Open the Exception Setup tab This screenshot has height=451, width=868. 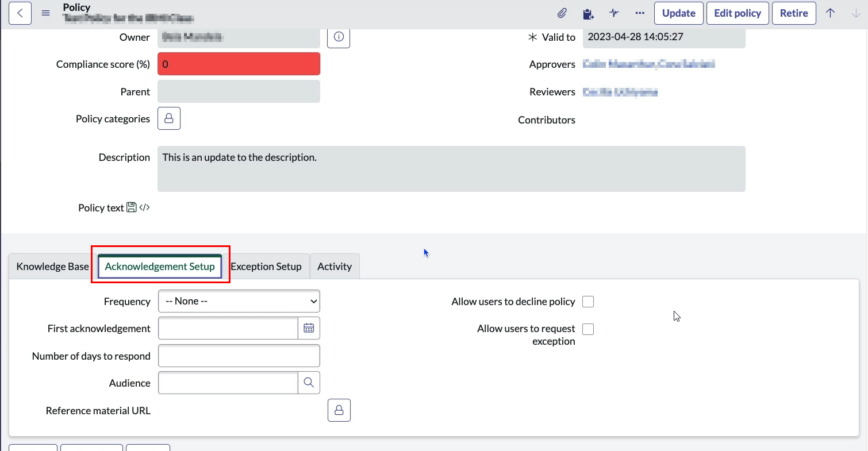pos(266,267)
